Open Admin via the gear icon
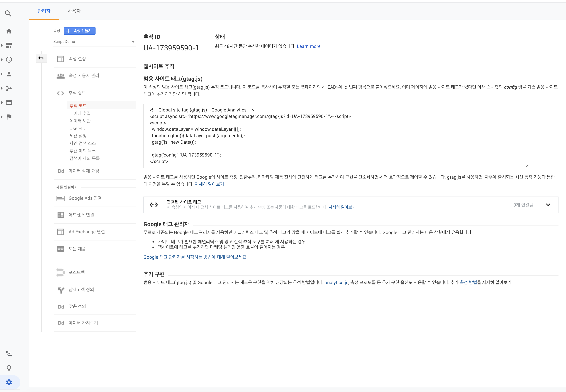 [x=9, y=382]
